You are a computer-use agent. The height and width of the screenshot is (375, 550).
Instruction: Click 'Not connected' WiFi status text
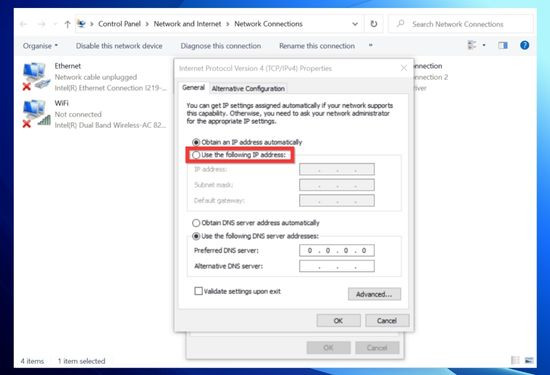tap(78, 114)
